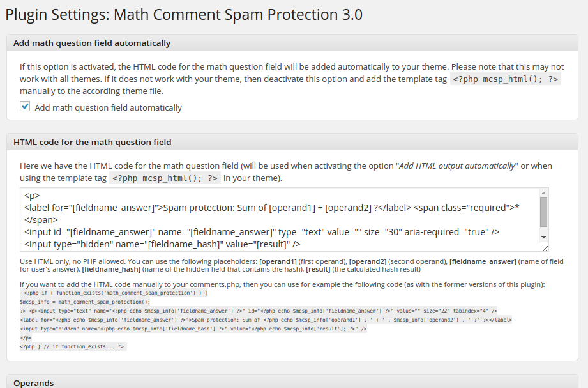588x388 pixels.
Task: Click the checkbox label text below the description
Action: click(108, 107)
